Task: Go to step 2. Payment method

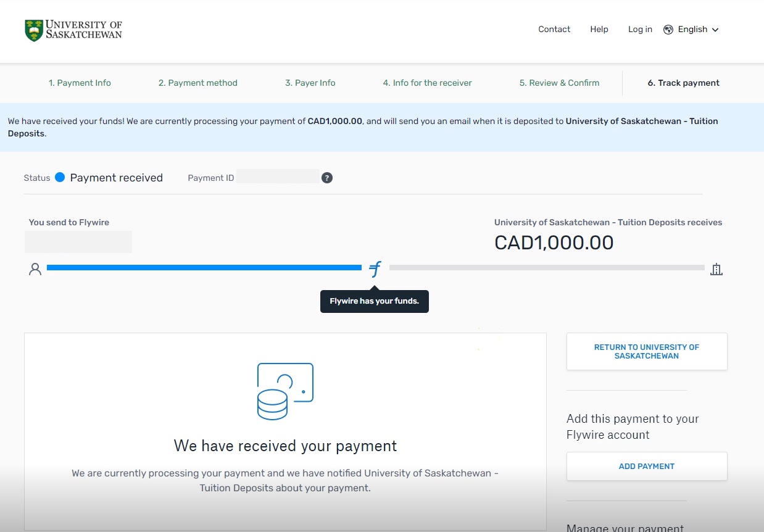Action: (197, 83)
